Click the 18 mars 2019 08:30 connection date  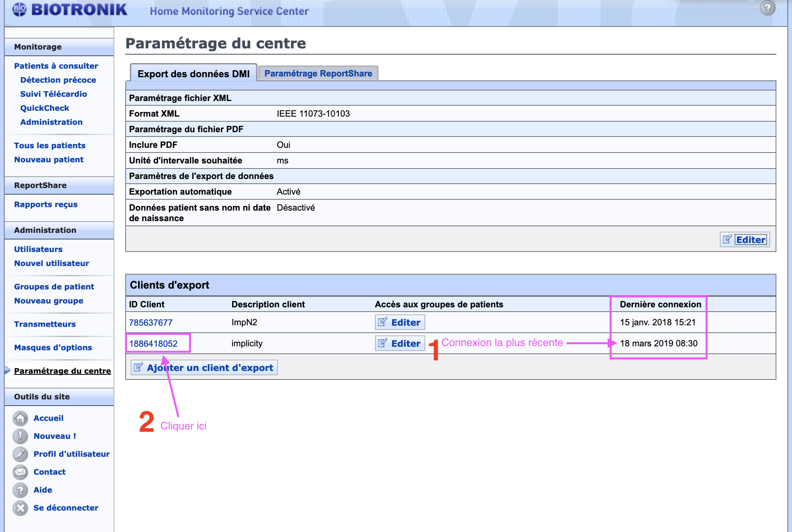(659, 343)
